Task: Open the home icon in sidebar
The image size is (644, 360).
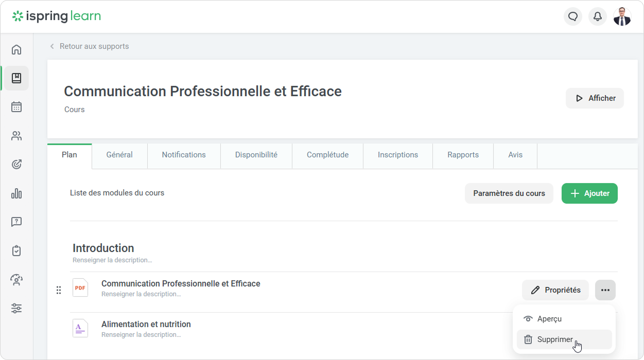Action: 16,49
